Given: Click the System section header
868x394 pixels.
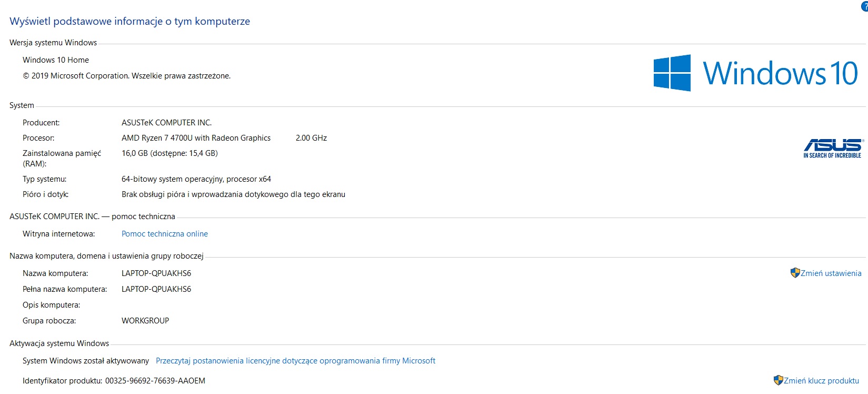Looking at the screenshot, I should tap(22, 105).
